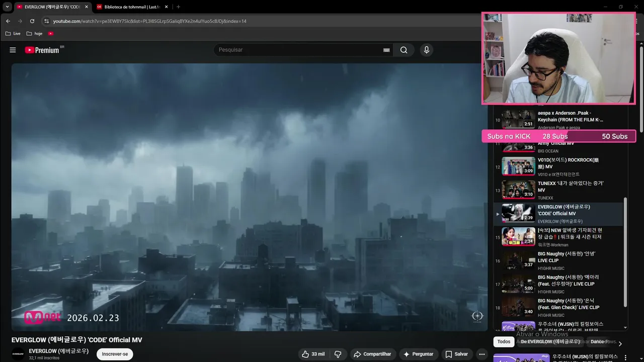Start voice search with the microphone

coord(427,50)
